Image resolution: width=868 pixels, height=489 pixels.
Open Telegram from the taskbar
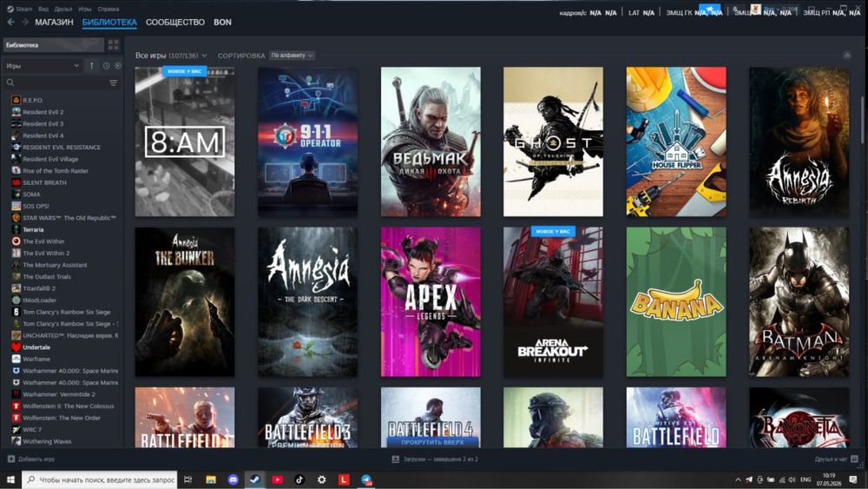tap(366, 479)
